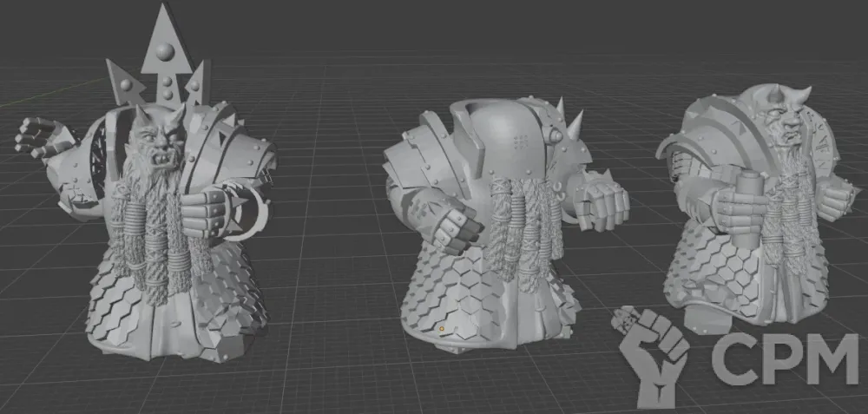Click the orange origin dot on middle model
This screenshot has width=868, height=414.
[x=442, y=329]
